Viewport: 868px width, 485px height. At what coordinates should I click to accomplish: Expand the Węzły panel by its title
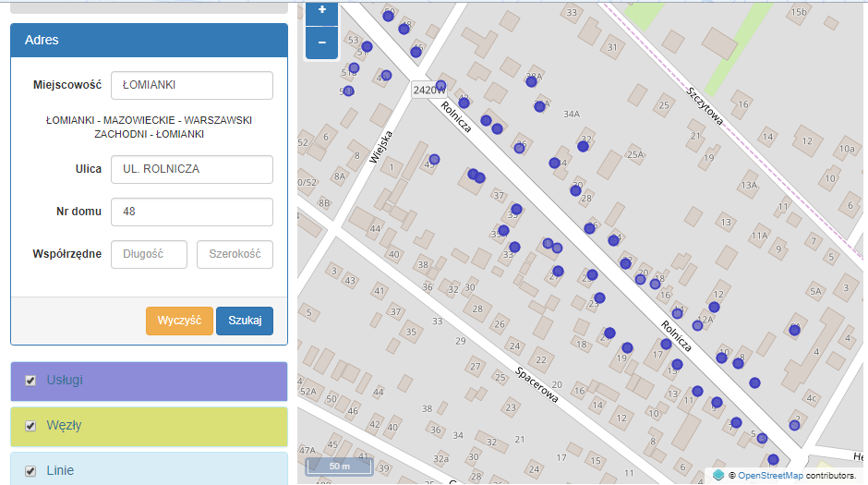coord(64,426)
